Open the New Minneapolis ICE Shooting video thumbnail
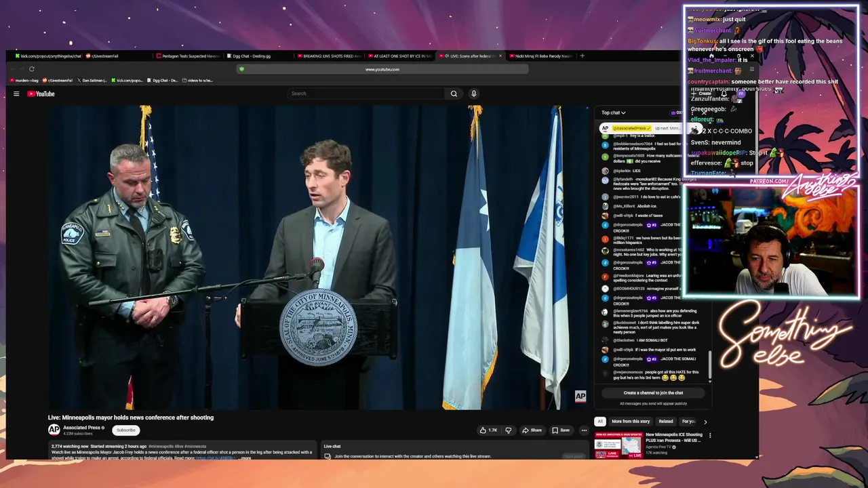 (618, 445)
